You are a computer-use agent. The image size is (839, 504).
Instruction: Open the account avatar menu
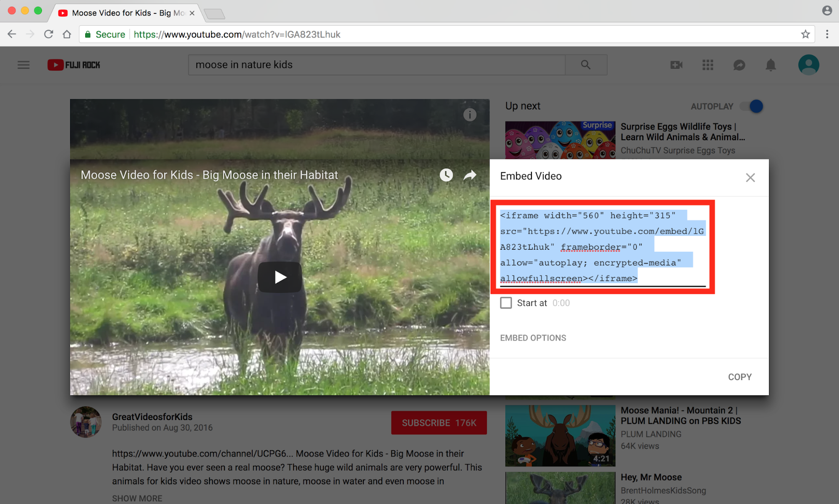[x=808, y=65]
